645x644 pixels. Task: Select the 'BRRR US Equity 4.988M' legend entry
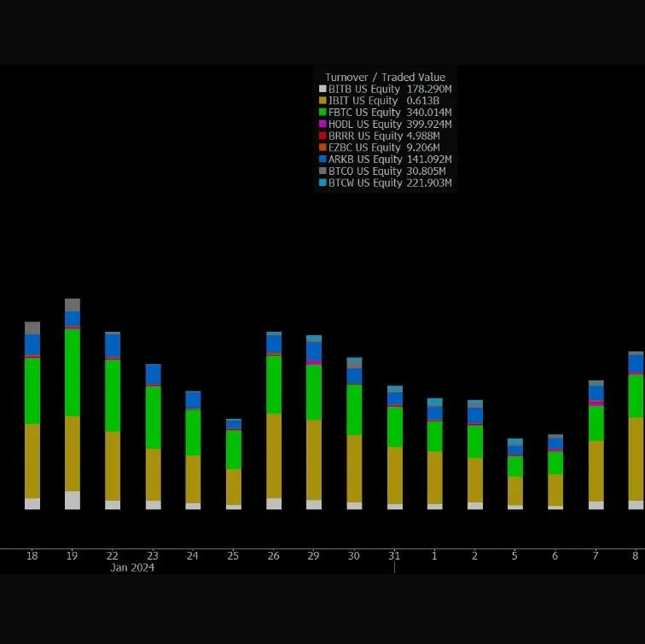(x=380, y=136)
